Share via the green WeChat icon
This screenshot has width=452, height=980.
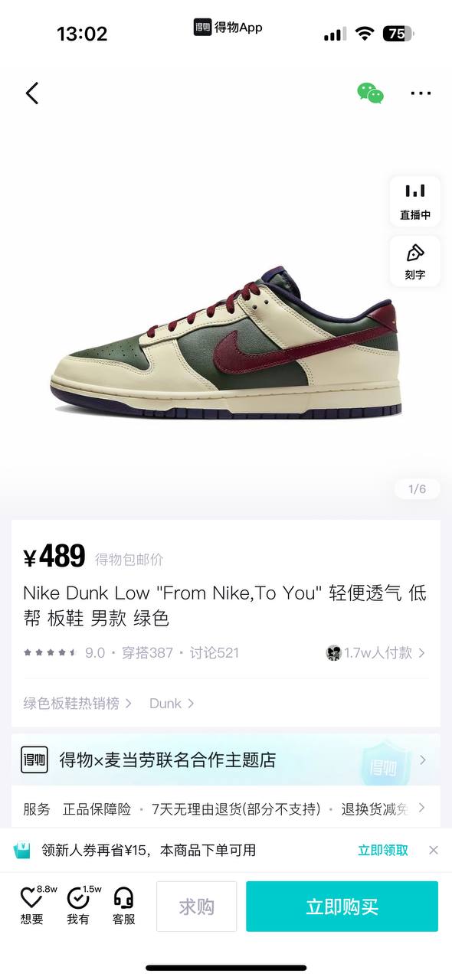[x=370, y=93]
